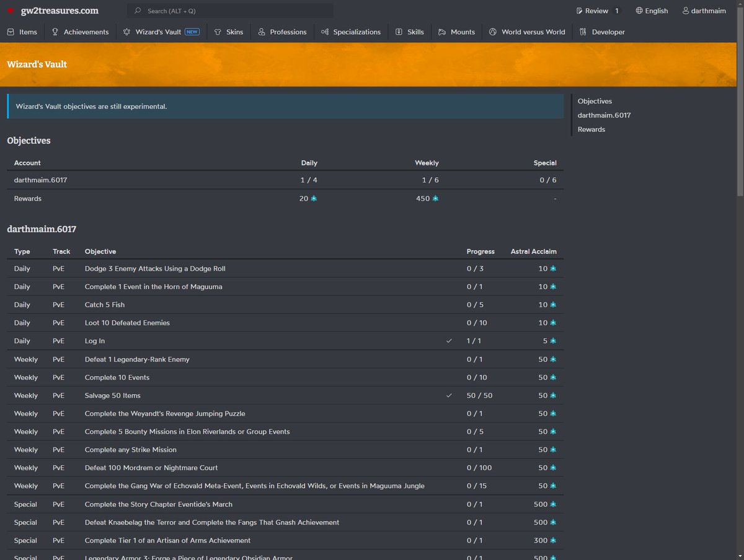The width and height of the screenshot is (744, 560).
Task: Click Astral Acclaim icon on Eventide's March row
Action: pyautogui.click(x=553, y=504)
